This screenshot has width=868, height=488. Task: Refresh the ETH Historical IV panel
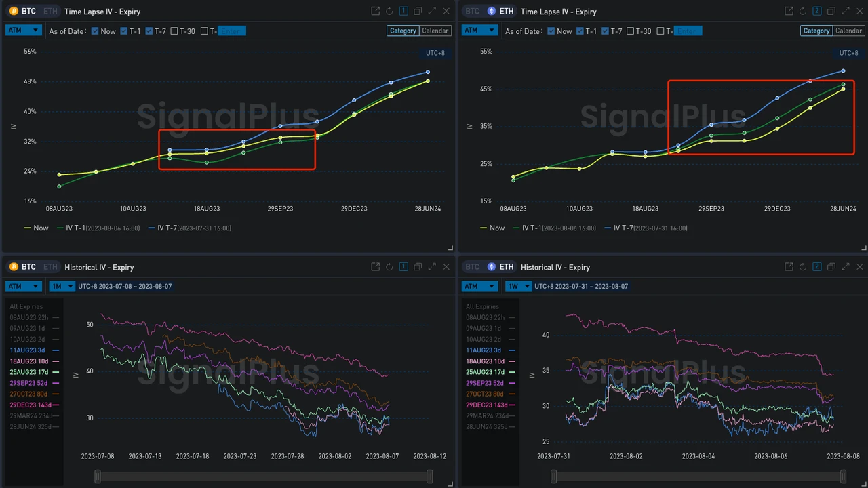point(803,267)
